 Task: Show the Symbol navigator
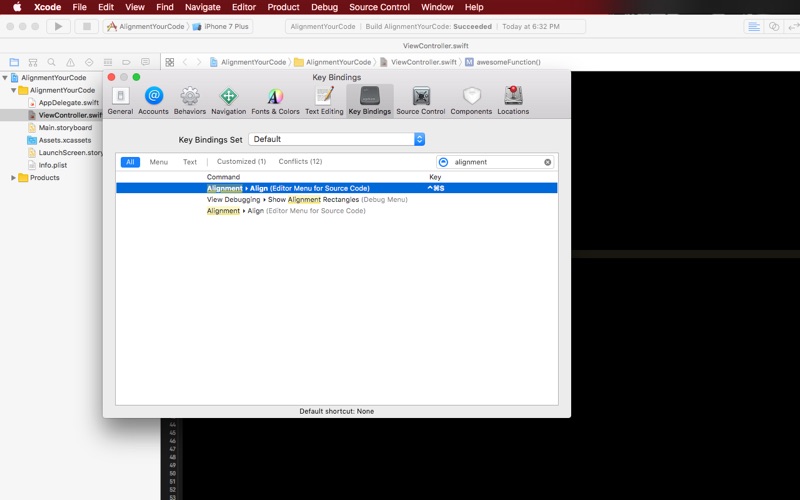[33, 62]
